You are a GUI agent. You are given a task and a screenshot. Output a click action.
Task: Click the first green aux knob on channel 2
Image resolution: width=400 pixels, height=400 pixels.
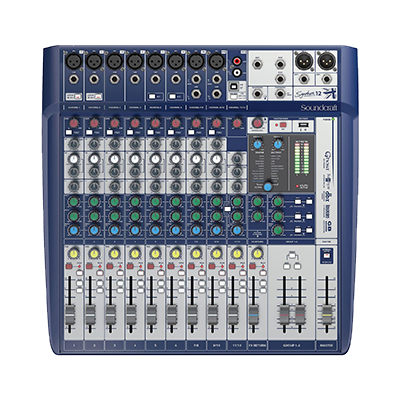(x=94, y=202)
